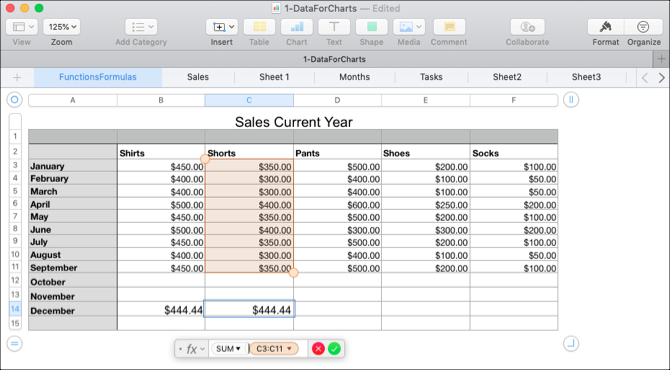Select row 14 header
Image resolution: width=670 pixels, height=370 pixels.
(x=15, y=309)
